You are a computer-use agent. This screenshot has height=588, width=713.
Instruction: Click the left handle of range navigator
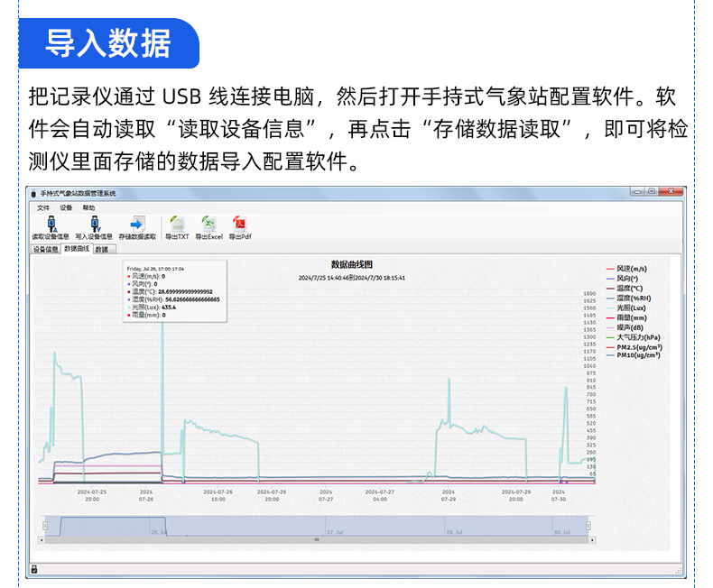click(45, 526)
